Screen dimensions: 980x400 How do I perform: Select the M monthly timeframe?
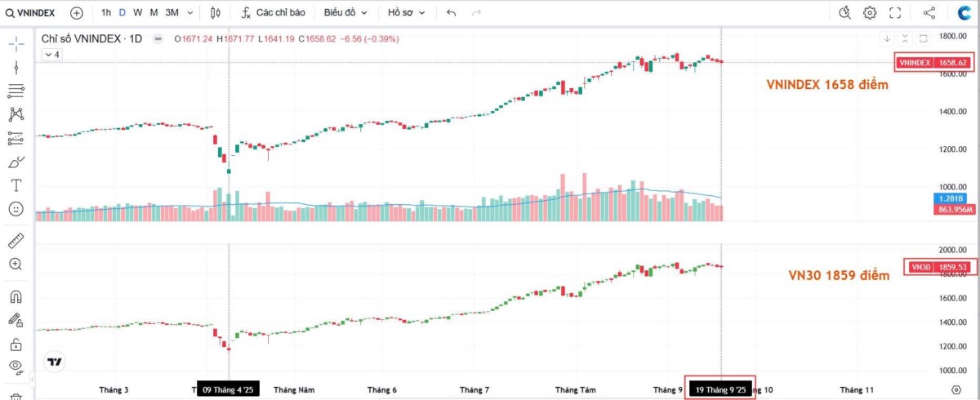coord(154,13)
